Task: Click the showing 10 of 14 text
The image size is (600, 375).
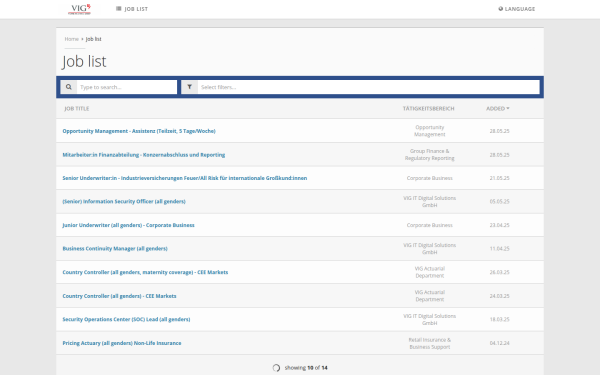Action: [x=306, y=368]
